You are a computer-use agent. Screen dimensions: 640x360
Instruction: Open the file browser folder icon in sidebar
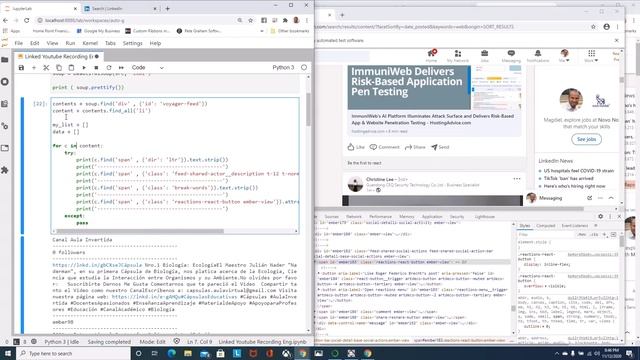click(x=5, y=60)
